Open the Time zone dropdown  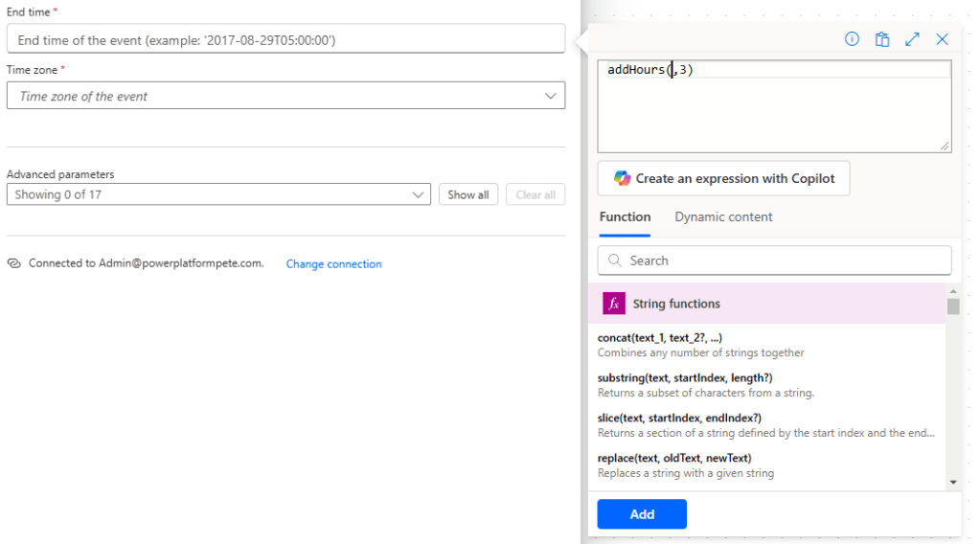coord(550,96)
